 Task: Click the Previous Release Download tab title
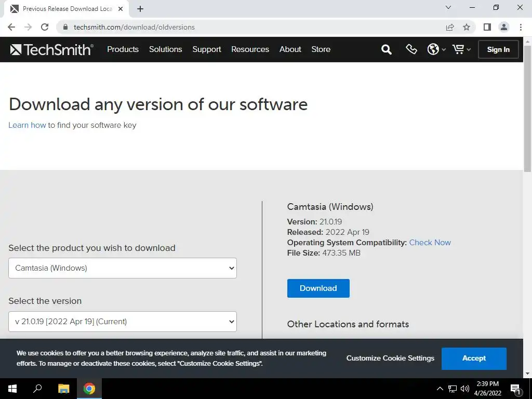[x=67, y=9]
